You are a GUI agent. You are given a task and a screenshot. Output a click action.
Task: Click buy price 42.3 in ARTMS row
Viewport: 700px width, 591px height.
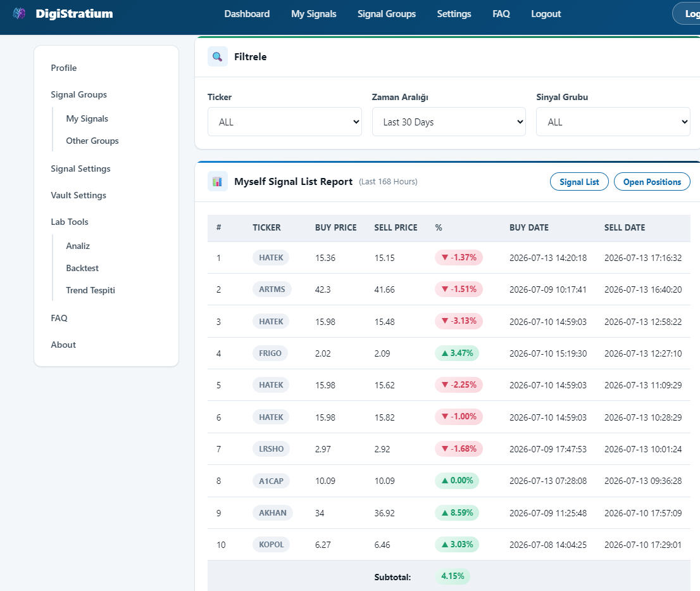click(x=323, y=289)
